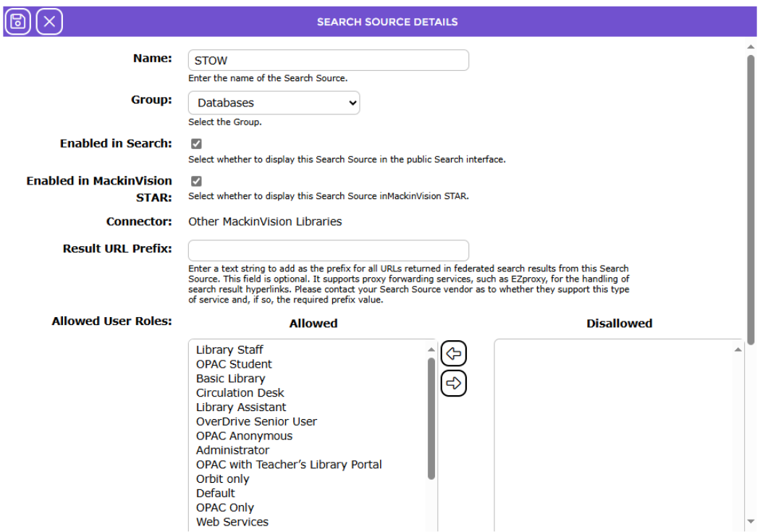Click the Disallowed list scroll-up arrow
This screenshot has height=532, width=760.
click(x=738, y=350)
